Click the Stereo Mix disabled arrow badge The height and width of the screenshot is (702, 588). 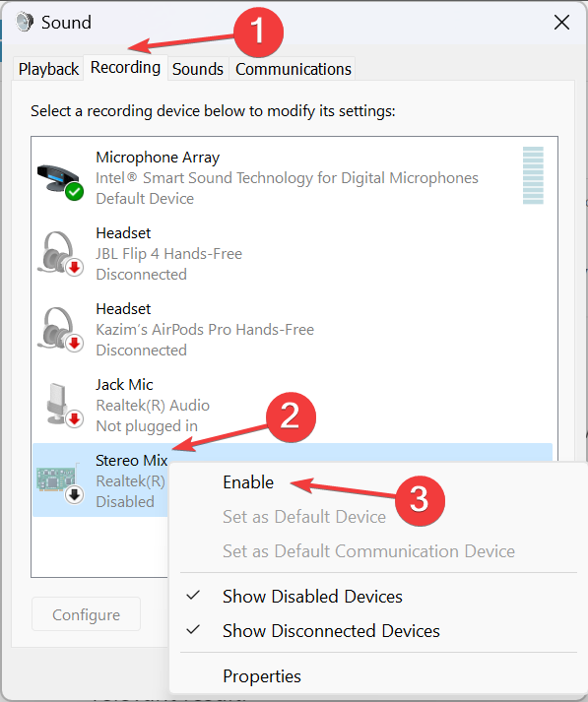point(74,494)
